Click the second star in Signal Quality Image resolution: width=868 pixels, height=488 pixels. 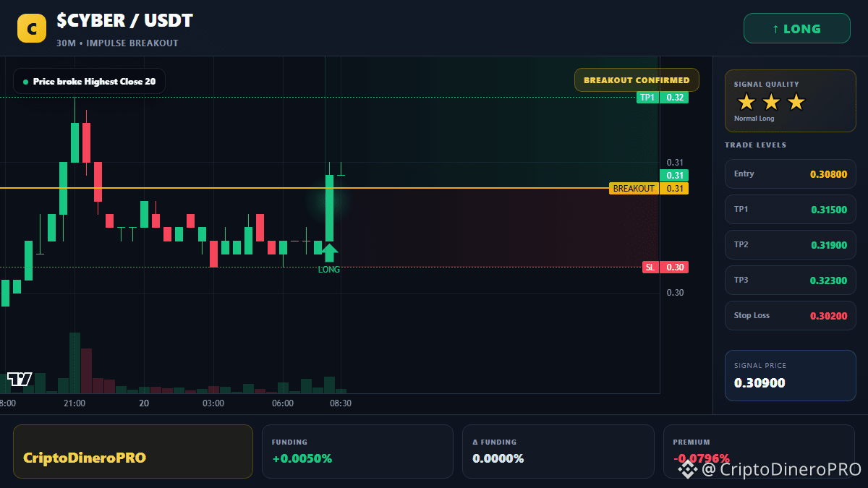(771, 102)
